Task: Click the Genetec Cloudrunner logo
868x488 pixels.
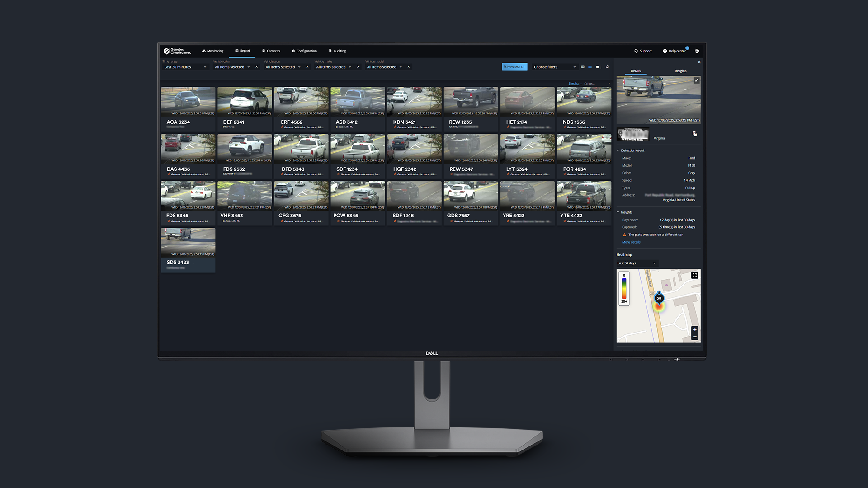Action: point(177,51)
